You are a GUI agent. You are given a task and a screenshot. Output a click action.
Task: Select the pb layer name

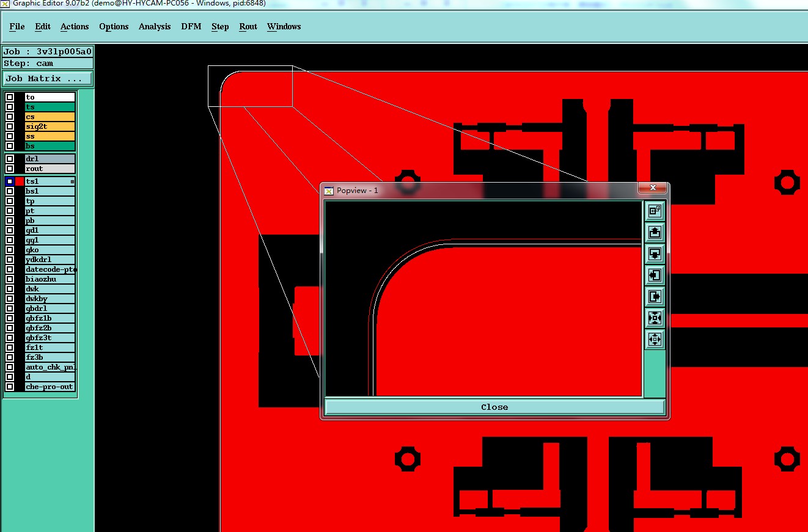[x=50, y=220]
